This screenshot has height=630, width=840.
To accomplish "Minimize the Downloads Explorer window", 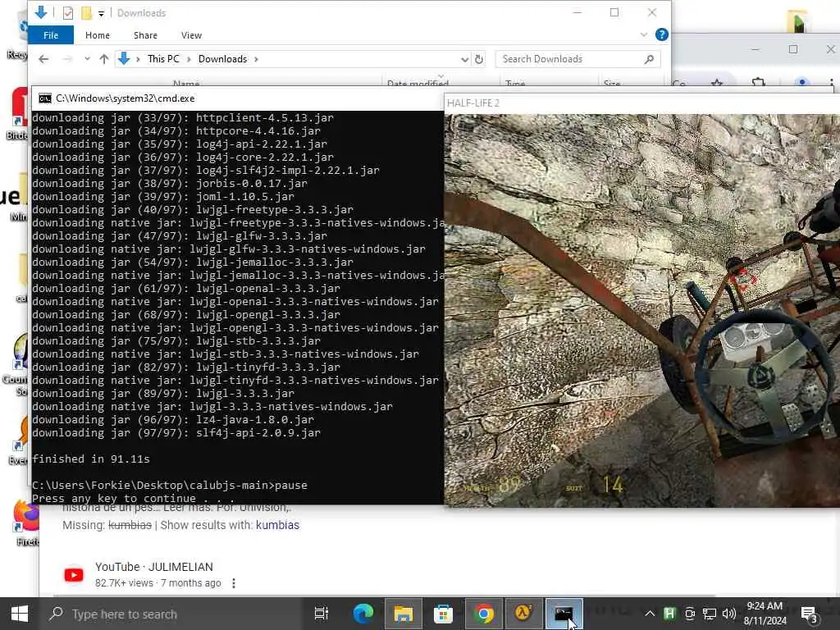I will pyautogui.click(x=577, y=12).
